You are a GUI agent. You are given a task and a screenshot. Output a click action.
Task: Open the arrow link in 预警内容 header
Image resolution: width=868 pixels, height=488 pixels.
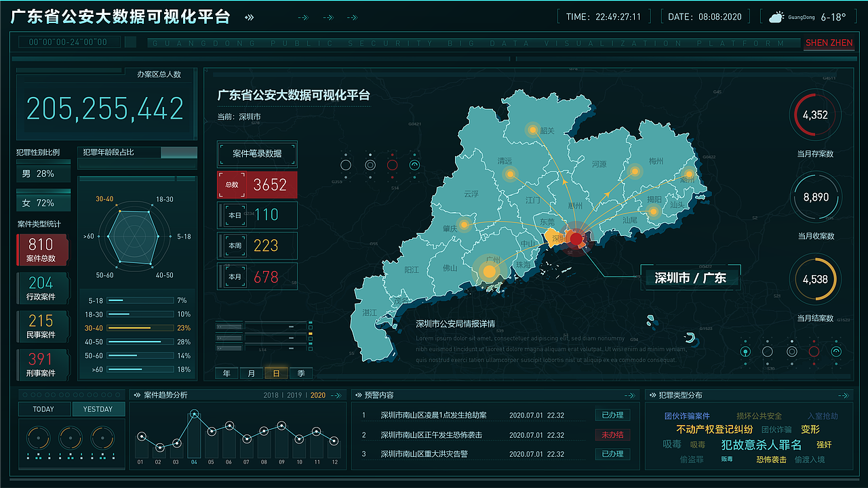pos(630,395)
